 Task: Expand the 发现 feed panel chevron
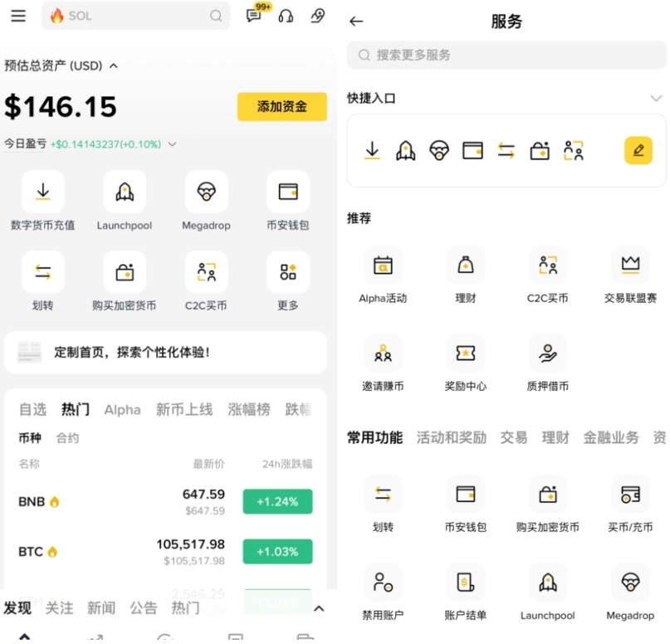pyautogui.click(x=319, y=608)
